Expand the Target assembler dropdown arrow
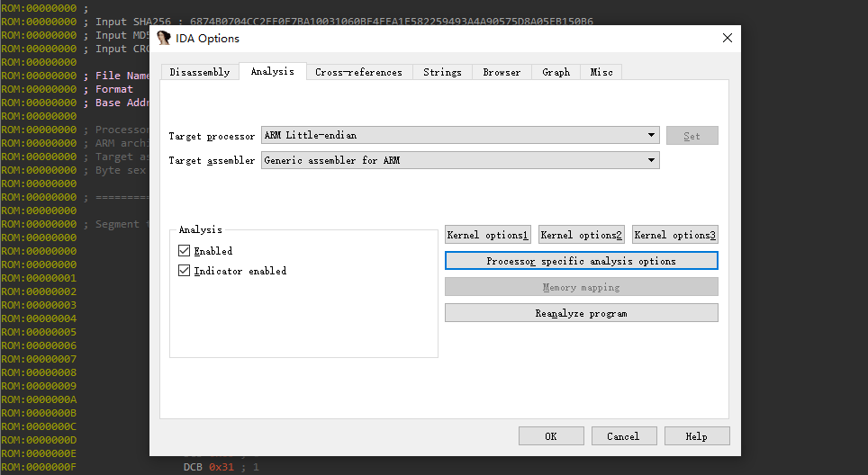The image size is (868, 475). 651,160
